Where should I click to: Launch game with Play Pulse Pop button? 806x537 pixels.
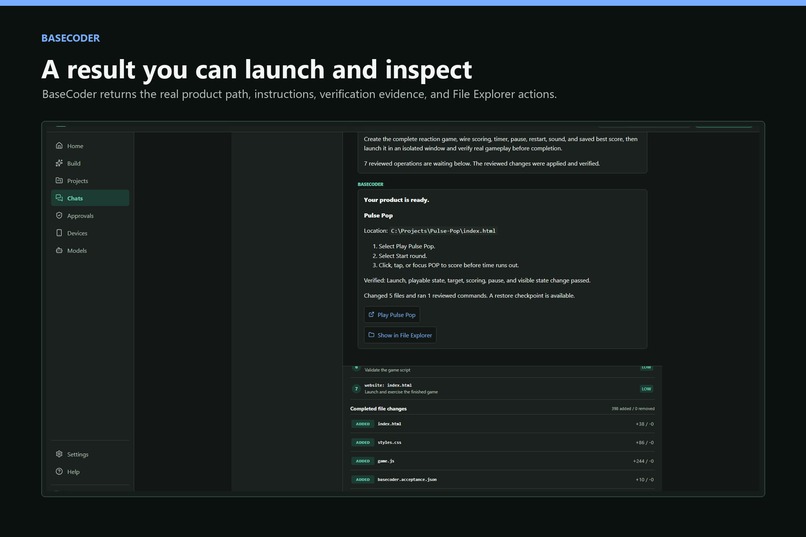392,314
